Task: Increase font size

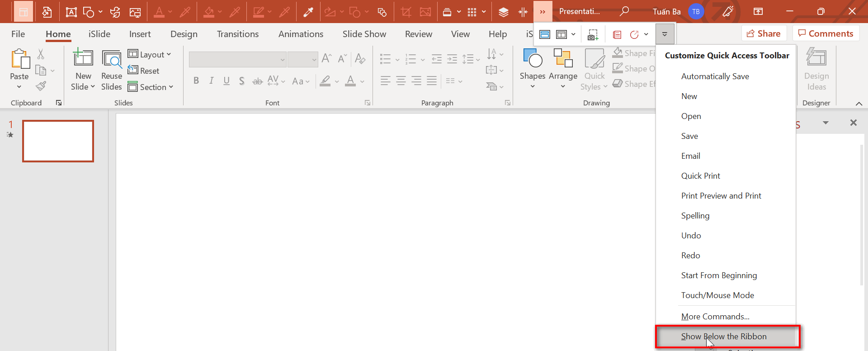Action: pyautogui.click(x=326, y=58)
